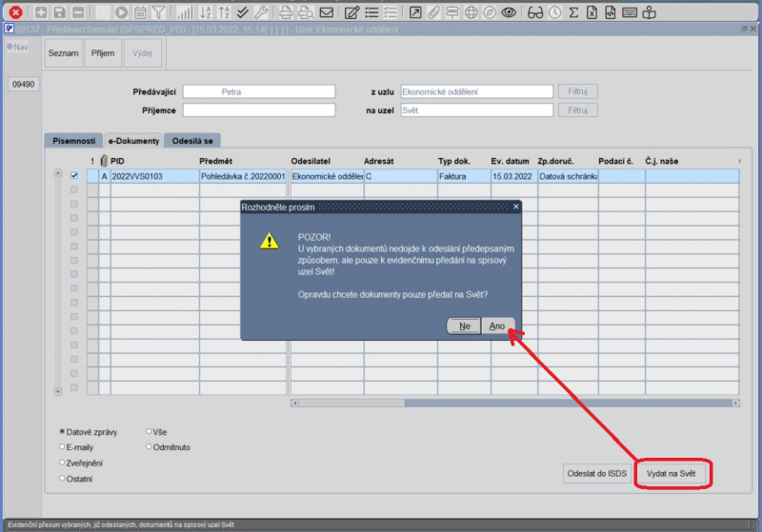Open the filter funnel tool
Image resolution: width=762 pixels, height=532 pixels.
pyautogui.click(x=158, y=12)
